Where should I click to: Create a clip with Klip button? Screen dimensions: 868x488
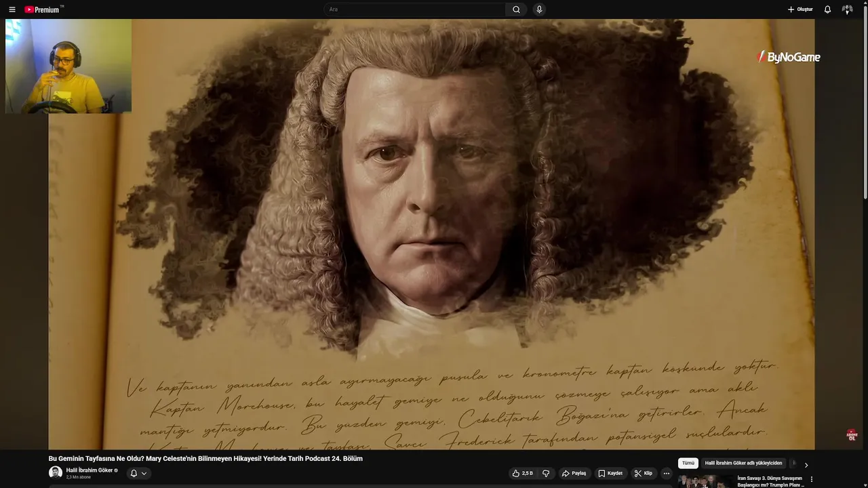[644, 473]
